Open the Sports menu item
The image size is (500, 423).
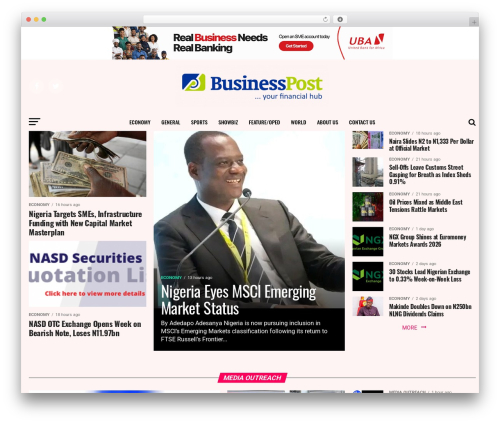pos(199,122)
